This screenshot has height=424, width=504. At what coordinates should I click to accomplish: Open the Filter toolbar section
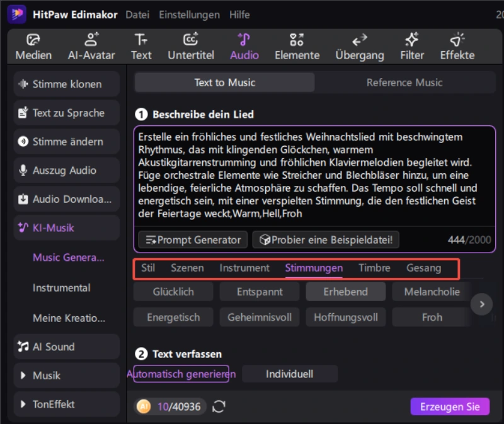412,47
